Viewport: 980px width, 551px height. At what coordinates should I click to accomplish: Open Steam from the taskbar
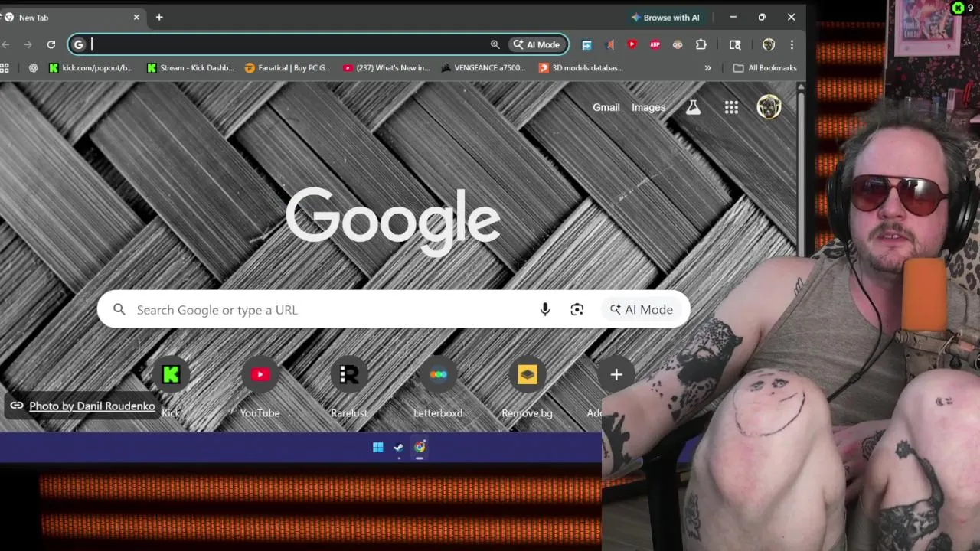(x=398, y=448)
